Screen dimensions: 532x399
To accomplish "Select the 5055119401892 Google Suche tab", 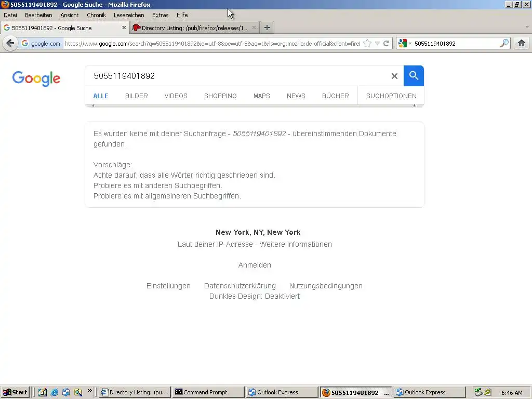I will pyautogui.click(x=64, y=28).
